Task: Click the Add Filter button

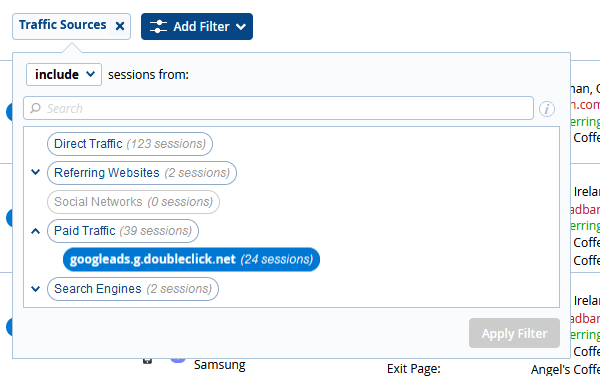Action: 197,26
